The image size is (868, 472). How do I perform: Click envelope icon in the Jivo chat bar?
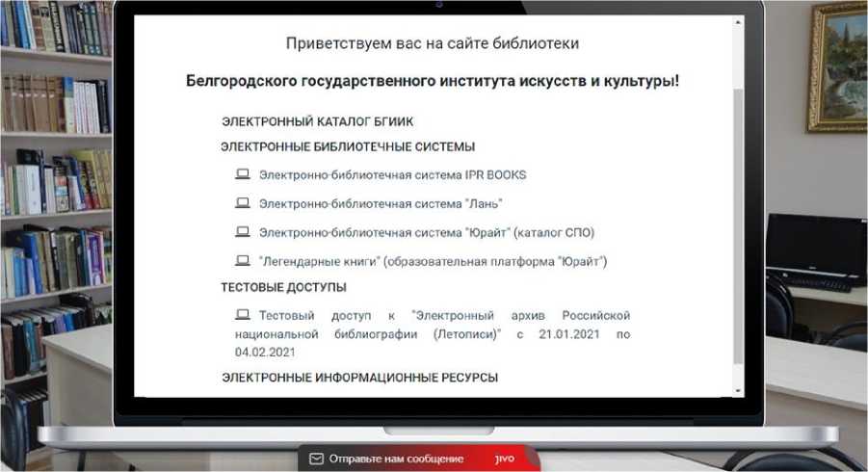click(x=316, y=459)
